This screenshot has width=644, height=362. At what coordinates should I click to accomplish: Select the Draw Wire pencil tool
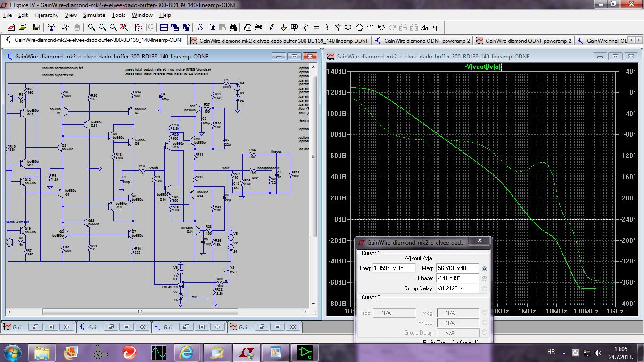pyautogui.click(x=273, y=27)
